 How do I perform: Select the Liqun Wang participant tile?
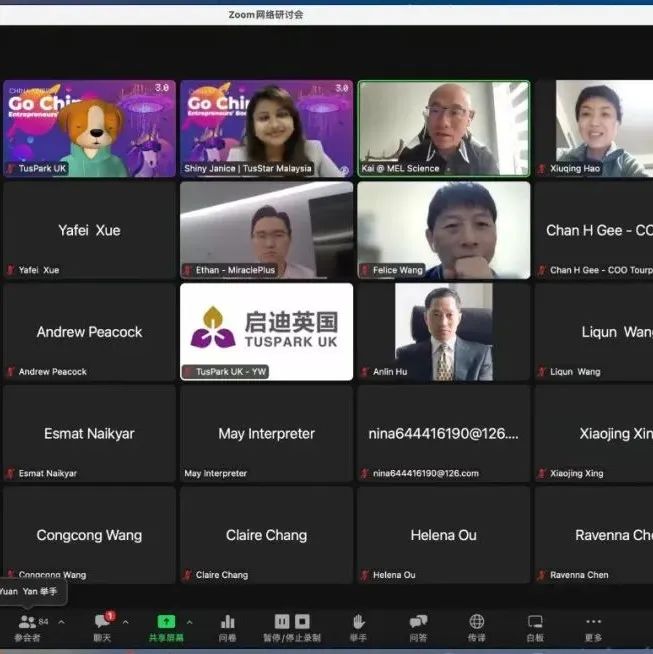(594, 332)
